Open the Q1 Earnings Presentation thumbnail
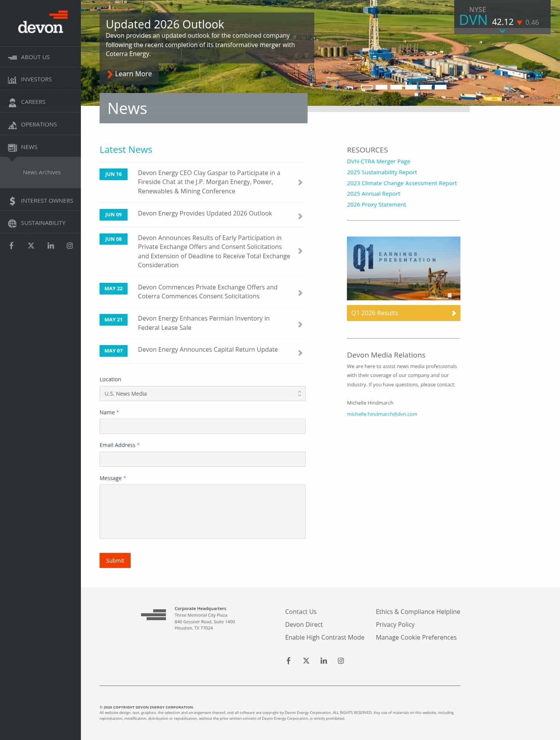 tap(404, 268)
